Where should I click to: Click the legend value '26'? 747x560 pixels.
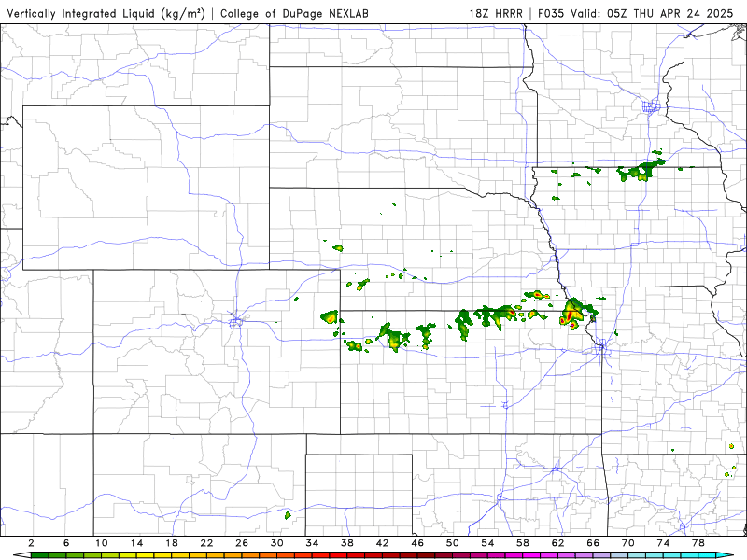242,543
